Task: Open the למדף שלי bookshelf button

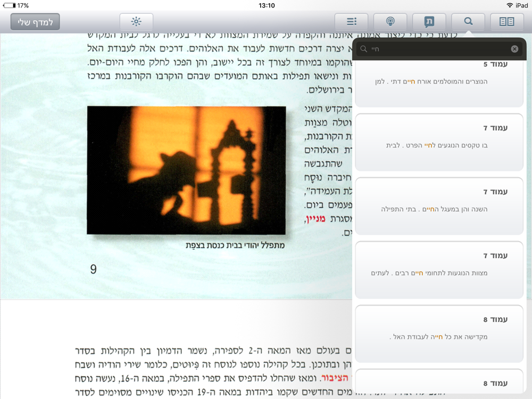Action: [x=35, y=22]
